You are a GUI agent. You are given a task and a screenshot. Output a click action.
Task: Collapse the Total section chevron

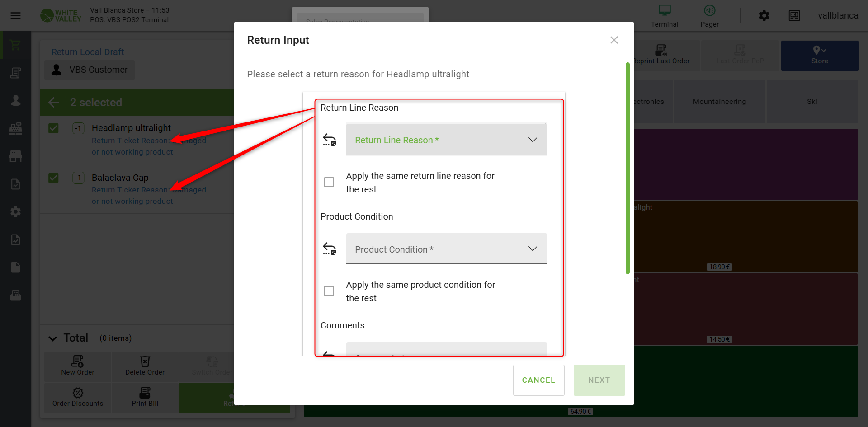(x=53, y=338)
